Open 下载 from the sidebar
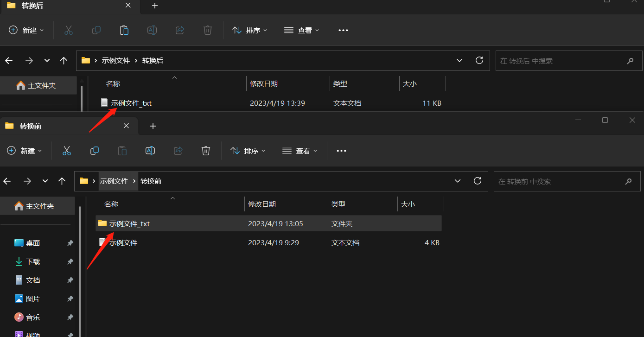This screenshot has height=337, width=644. pos(32,261)
